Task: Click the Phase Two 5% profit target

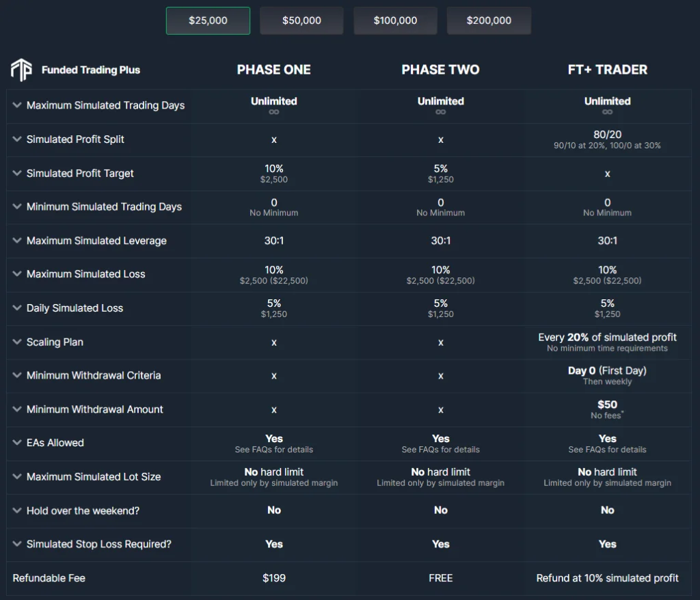Action: 441,169
